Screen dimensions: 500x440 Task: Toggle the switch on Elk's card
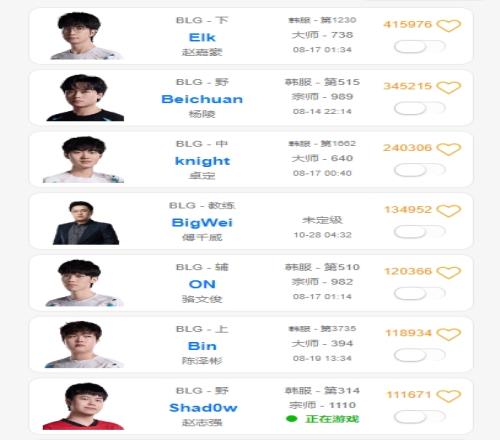coord(419,47)
